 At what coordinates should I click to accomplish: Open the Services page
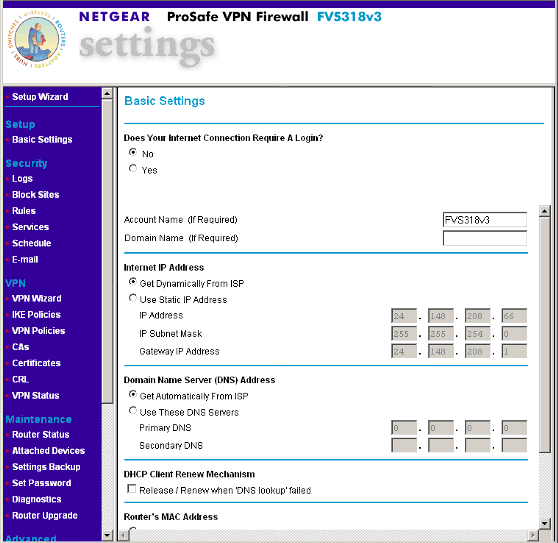tap(30, 227)
